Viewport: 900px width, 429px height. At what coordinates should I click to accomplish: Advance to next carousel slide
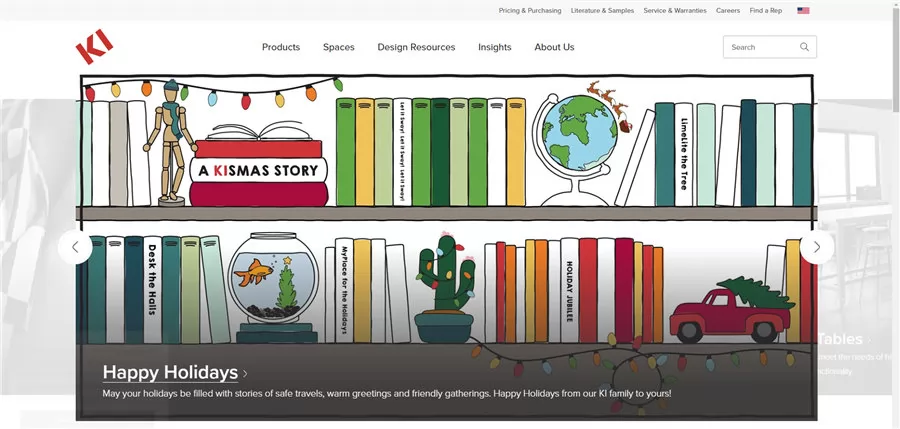pyautogui.click(x=817, y=248)
